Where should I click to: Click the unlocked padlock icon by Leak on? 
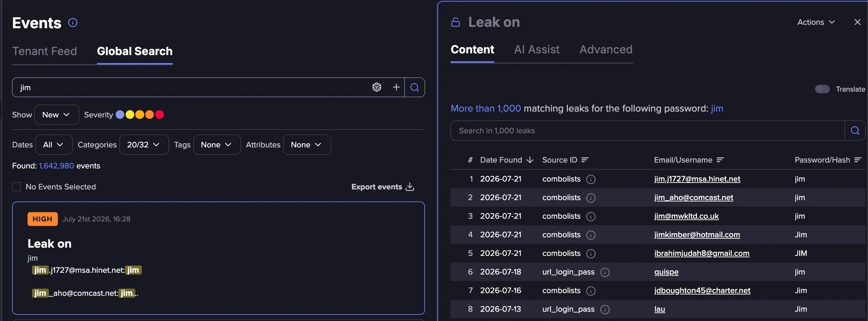(x=456, y=22)
